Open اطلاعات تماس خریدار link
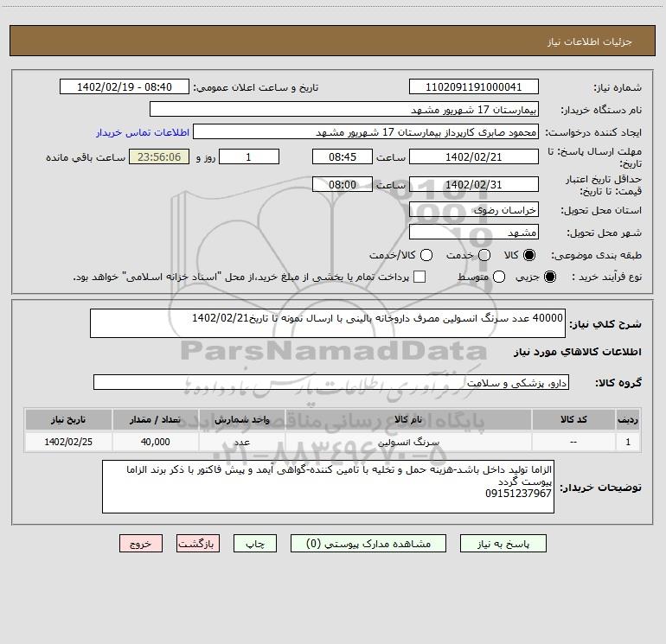The image size is (666, 644). coord(143,132)
